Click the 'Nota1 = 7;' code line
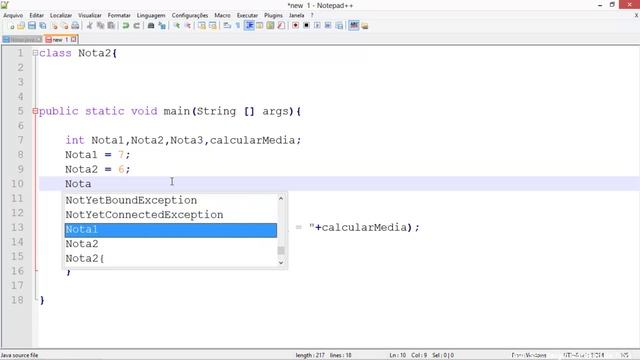Screen dimensions: 640x360 click(x=98, y=155)
